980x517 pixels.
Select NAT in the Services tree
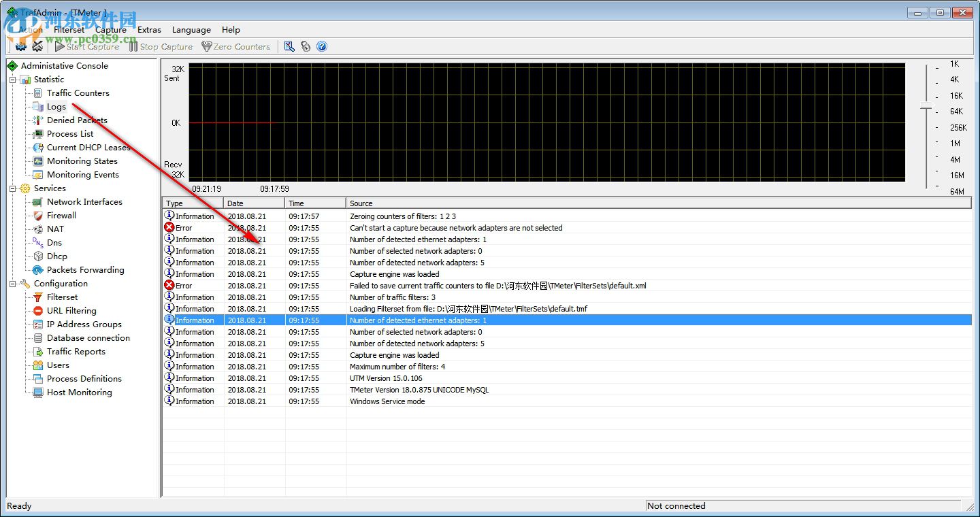55,229
